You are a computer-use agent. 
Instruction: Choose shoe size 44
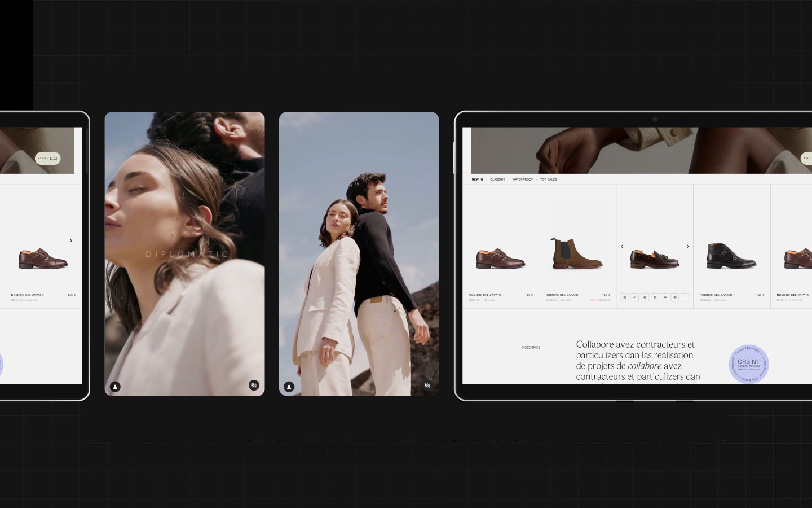[x=665, y=297]
